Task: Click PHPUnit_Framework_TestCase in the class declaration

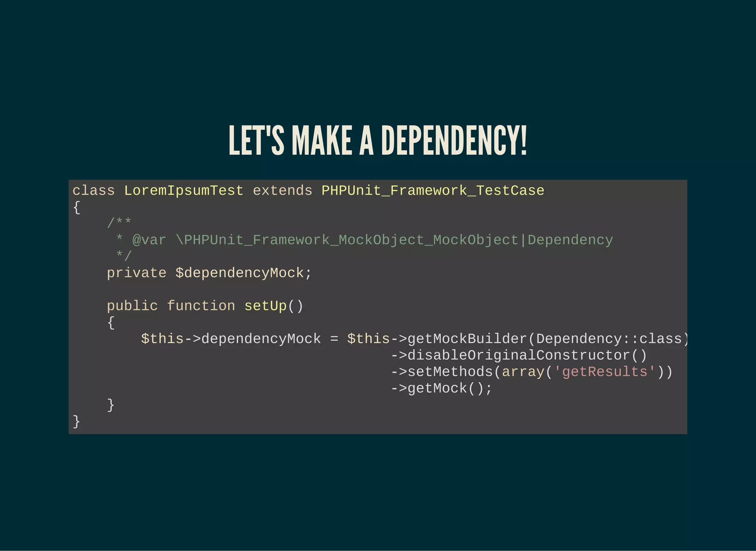Action: coord(433,191)
